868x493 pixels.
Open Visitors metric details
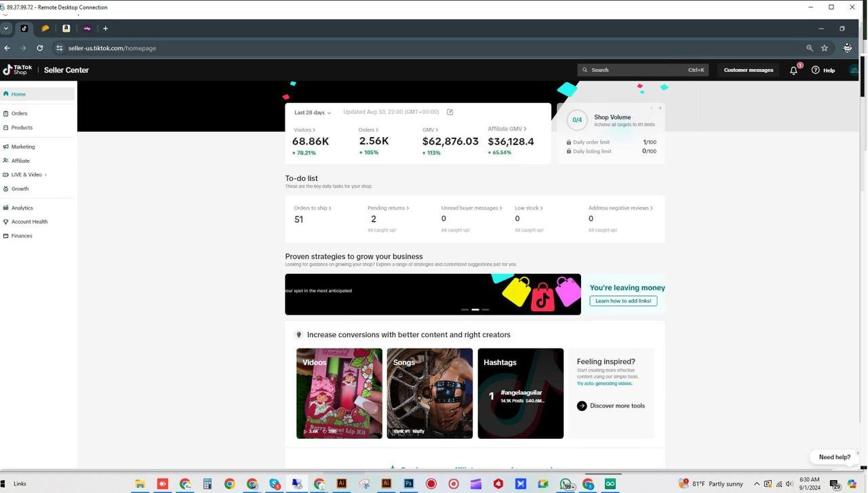[x=304, y=130]
